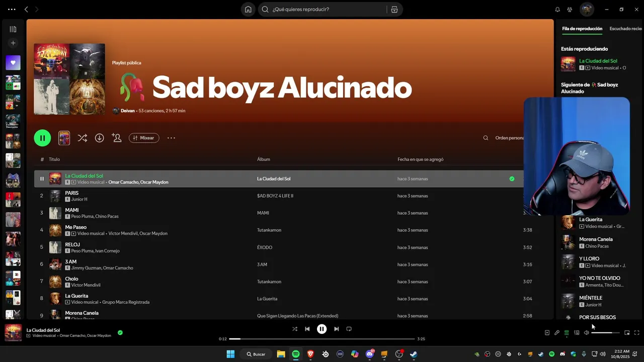Screen dimensions: 644x362
Task: Open the Now Playing view icon
Action: coord(547,333)
